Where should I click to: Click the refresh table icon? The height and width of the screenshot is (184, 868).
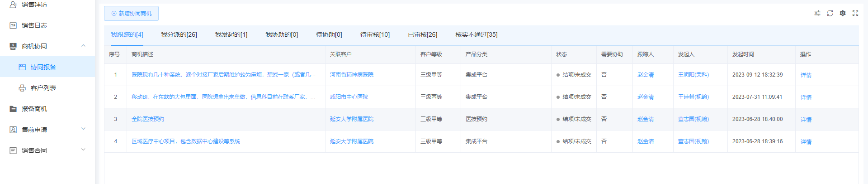pos(830,13)
